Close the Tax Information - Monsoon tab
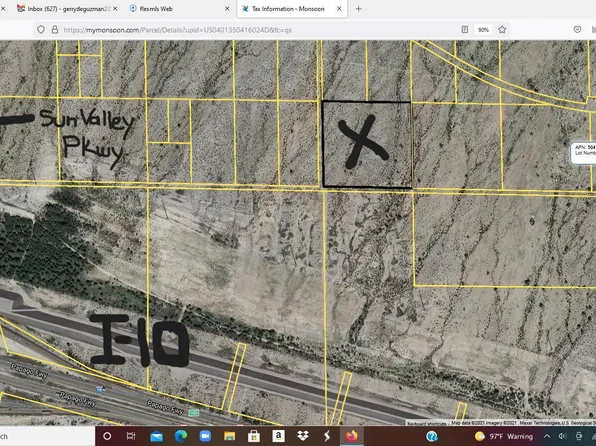This screenshot has width=596, height=446. (339, 8)
